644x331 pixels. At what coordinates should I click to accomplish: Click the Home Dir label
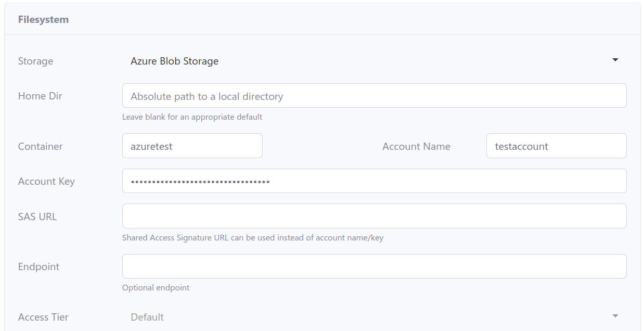pos(40,96)
